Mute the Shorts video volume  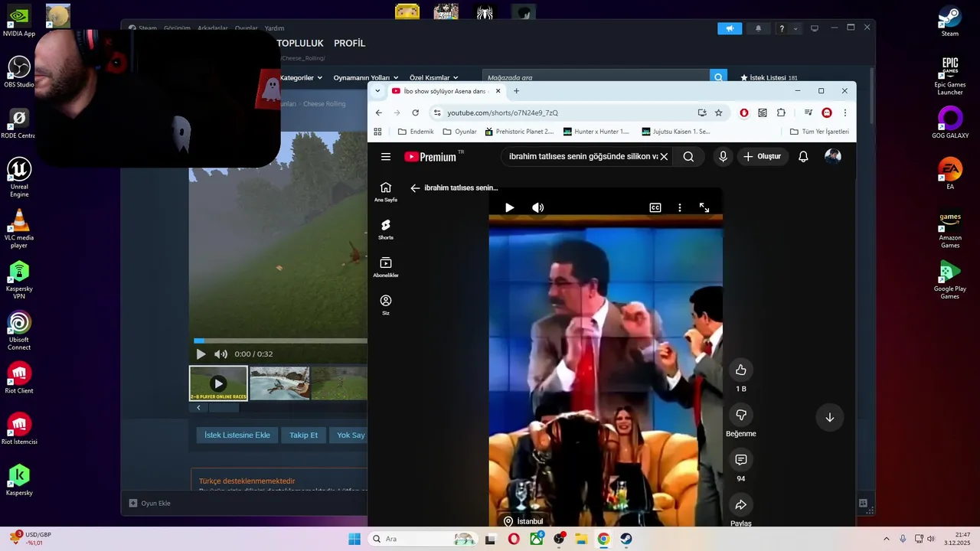coord(538,207)
